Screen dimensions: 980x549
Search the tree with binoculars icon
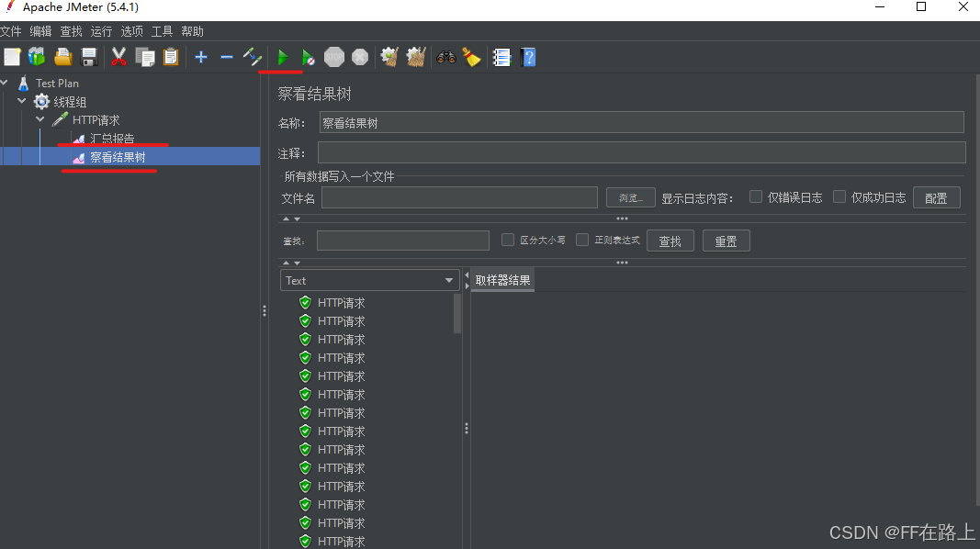pos(445,58)
